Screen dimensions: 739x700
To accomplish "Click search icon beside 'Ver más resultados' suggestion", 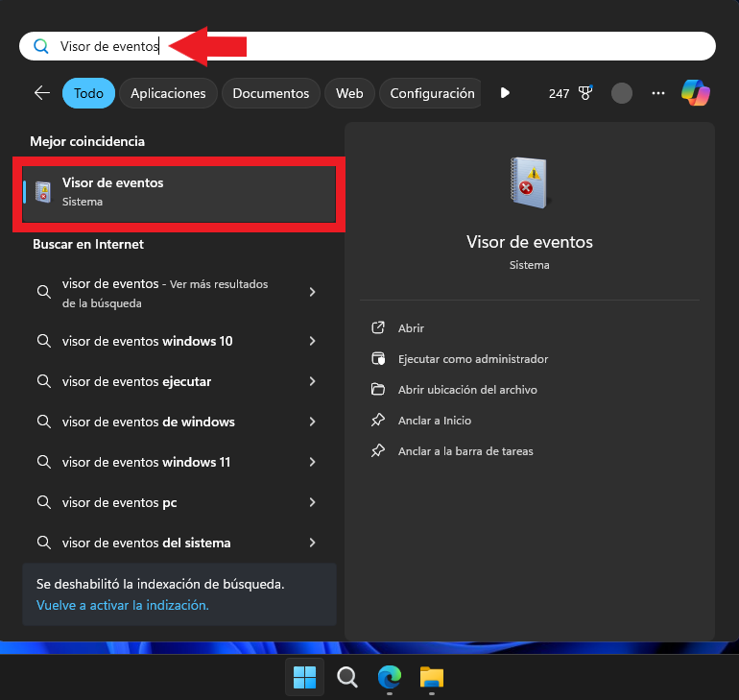I will tap(44, 292).
